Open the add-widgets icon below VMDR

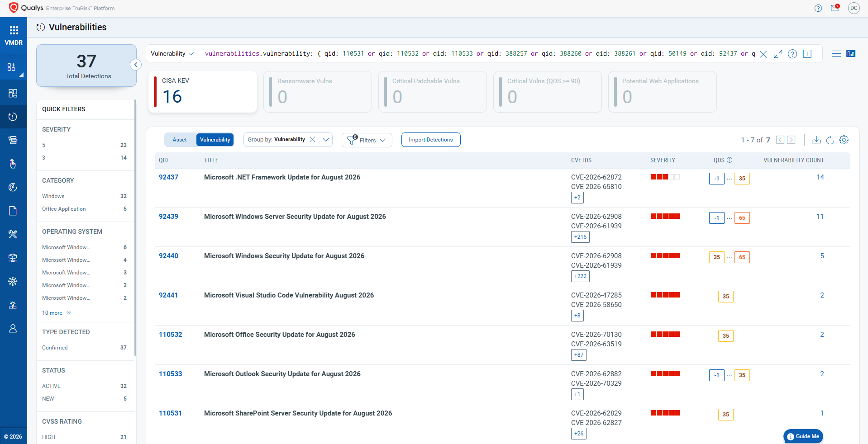12,67
